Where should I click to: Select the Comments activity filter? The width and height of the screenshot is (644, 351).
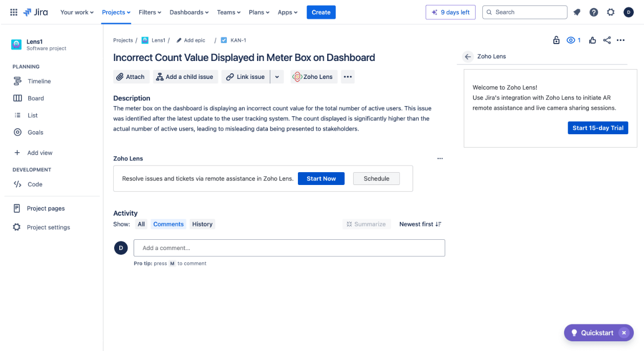[x=168, y=224]
